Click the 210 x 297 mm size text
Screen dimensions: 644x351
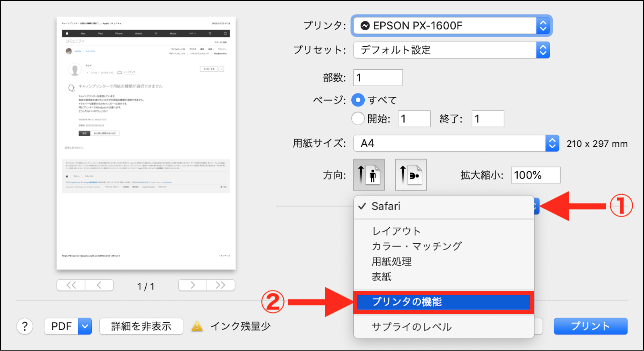597,144
